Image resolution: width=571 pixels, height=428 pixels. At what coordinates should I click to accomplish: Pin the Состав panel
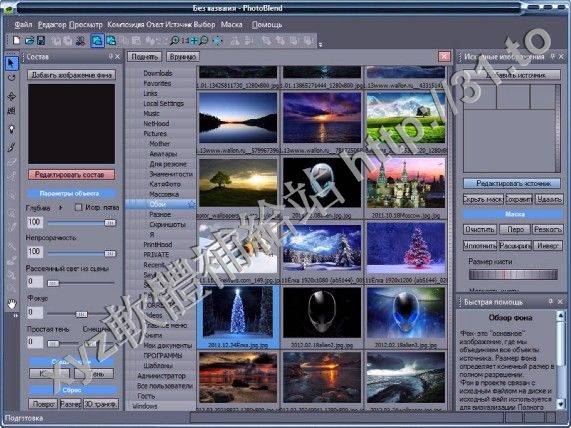111,56
